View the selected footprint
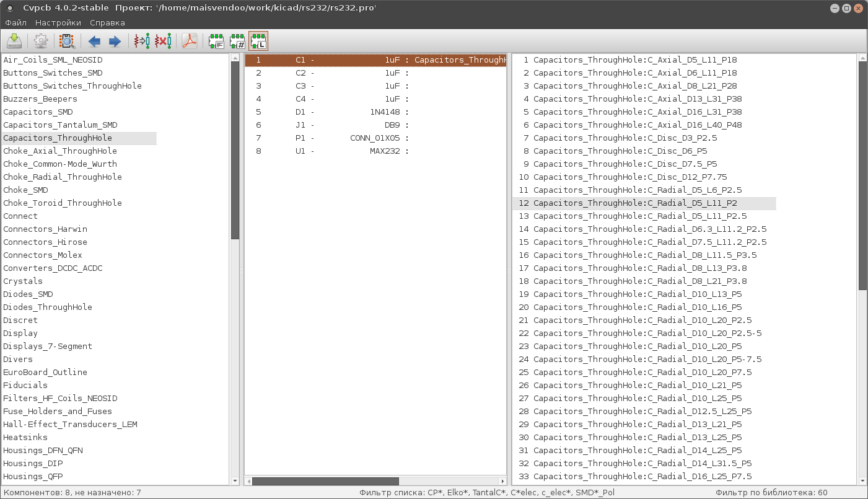Screen dimensions: 868x499 (x=67, y=42)
